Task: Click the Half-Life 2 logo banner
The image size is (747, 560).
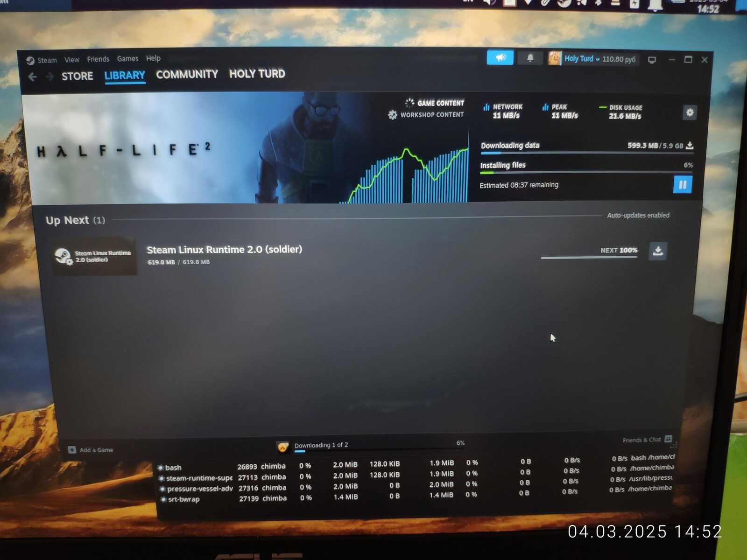Action: pyautogui.click(x=124, y=149)
